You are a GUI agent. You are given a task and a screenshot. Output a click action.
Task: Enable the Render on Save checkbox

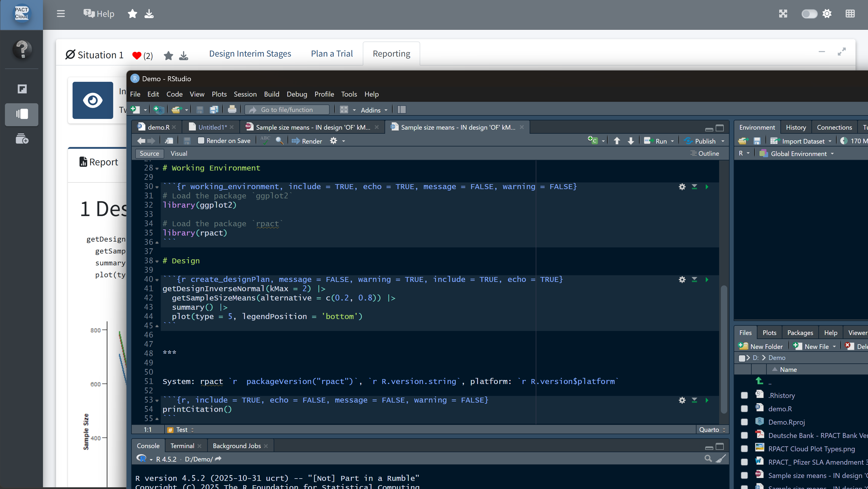[x=201, y=141]
